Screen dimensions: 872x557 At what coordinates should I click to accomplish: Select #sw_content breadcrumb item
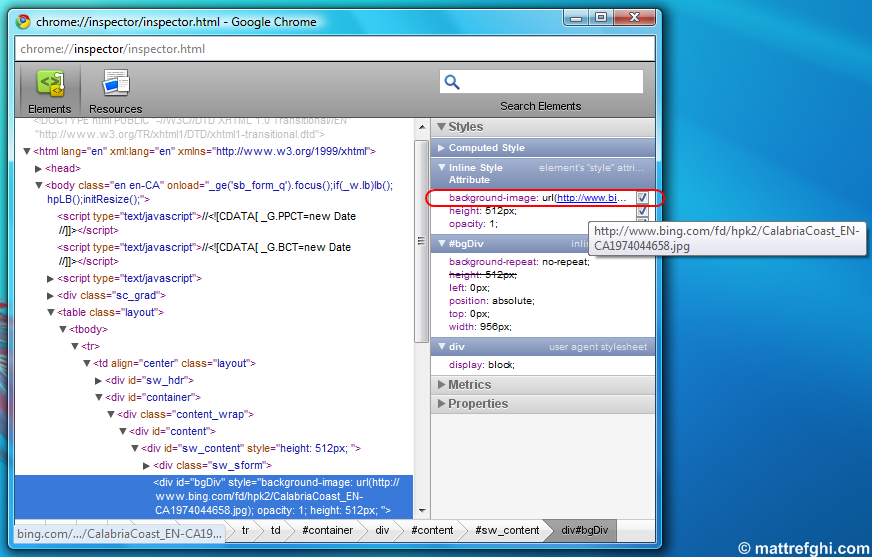pyautogui.click(x=506, y=530)
